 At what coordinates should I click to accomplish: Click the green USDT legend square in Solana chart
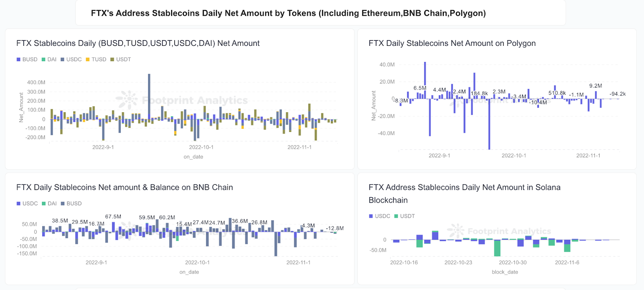click(x=396, y=216)
